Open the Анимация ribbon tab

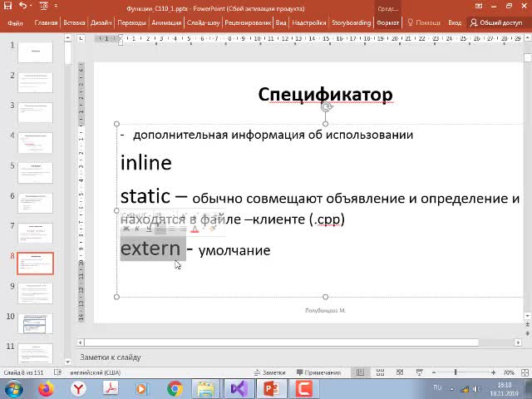[166, 22]
